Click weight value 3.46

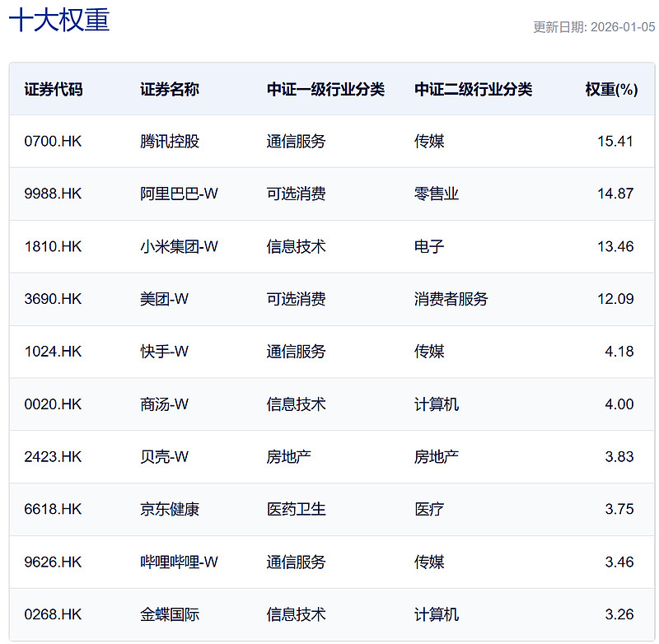(x=619, y=562)
